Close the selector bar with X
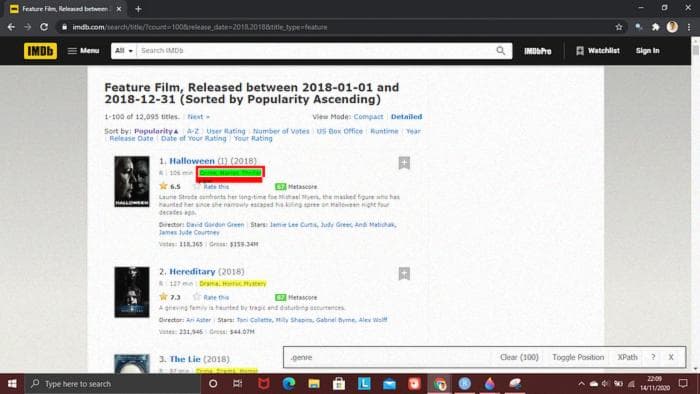This screenshot has height=394, width=700. click(671, 357)
